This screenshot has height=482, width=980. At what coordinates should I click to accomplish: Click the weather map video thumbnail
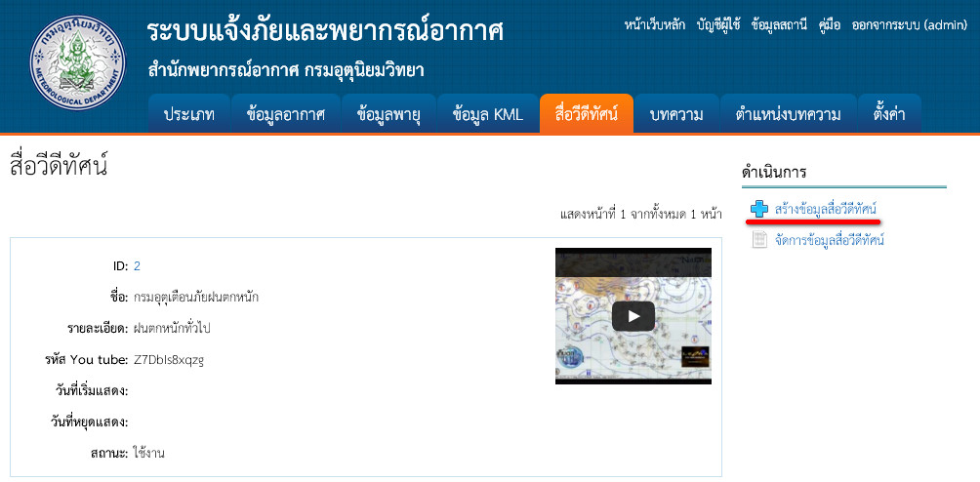point(633,316)
